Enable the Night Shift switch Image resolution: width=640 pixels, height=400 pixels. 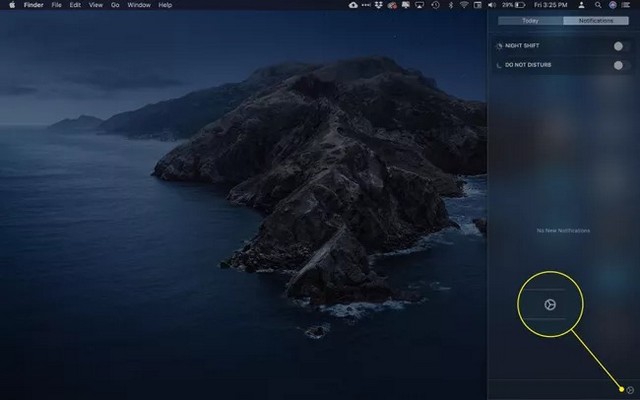(618, 46)
